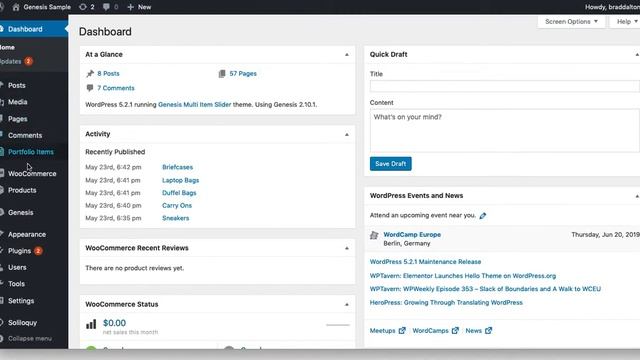Click the comment bubble beside 7 Comments
The width and height of the screenshot is (640, 360).
click(90, 88)
